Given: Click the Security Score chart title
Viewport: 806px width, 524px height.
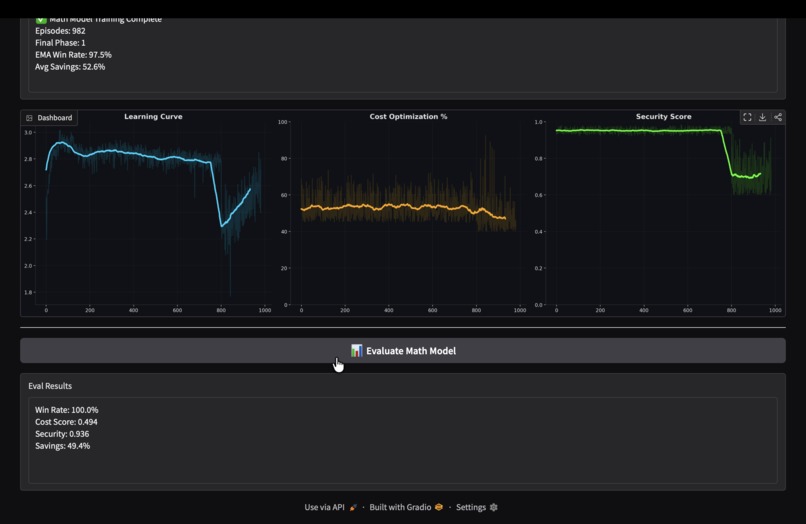Looking at the screenshot, I should coord(663,117).
